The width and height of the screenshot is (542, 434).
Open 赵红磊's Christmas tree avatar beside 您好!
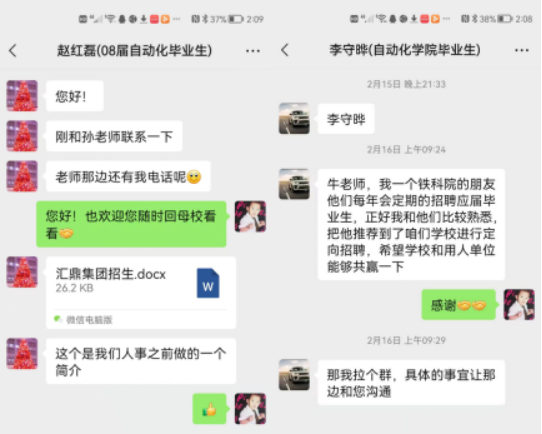(x=22, y=96)
